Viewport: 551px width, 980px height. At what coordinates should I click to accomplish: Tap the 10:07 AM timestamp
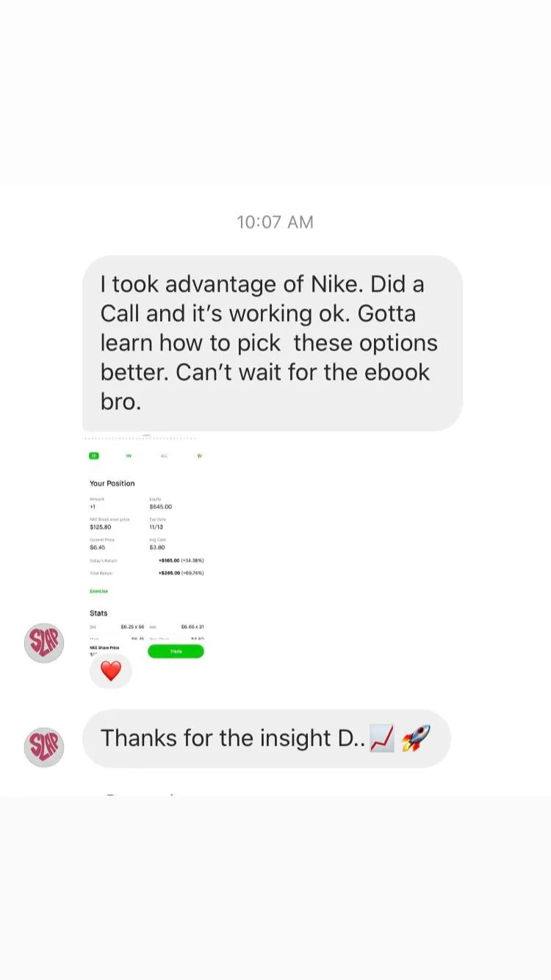[x=275, y=222]
